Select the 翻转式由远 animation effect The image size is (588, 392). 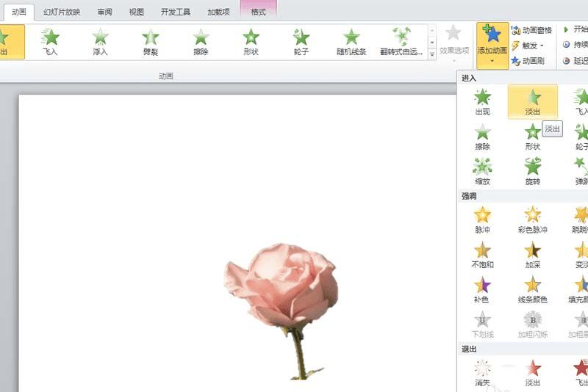[401, 42]
